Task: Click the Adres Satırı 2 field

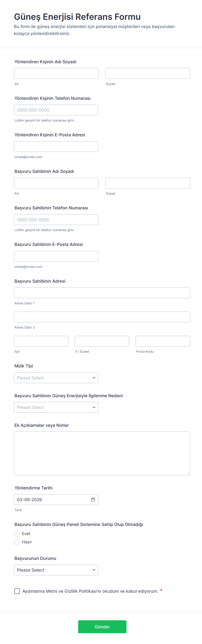Action: click(102, 317)
